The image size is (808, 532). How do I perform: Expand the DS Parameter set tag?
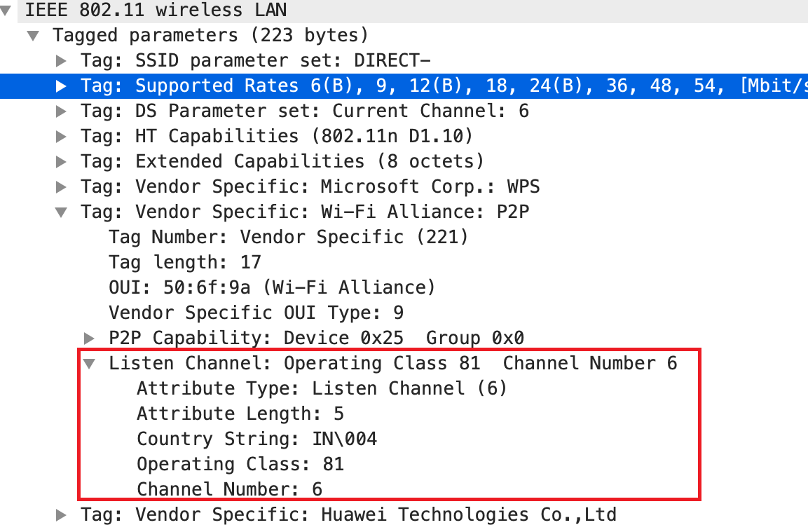[62, 111]
